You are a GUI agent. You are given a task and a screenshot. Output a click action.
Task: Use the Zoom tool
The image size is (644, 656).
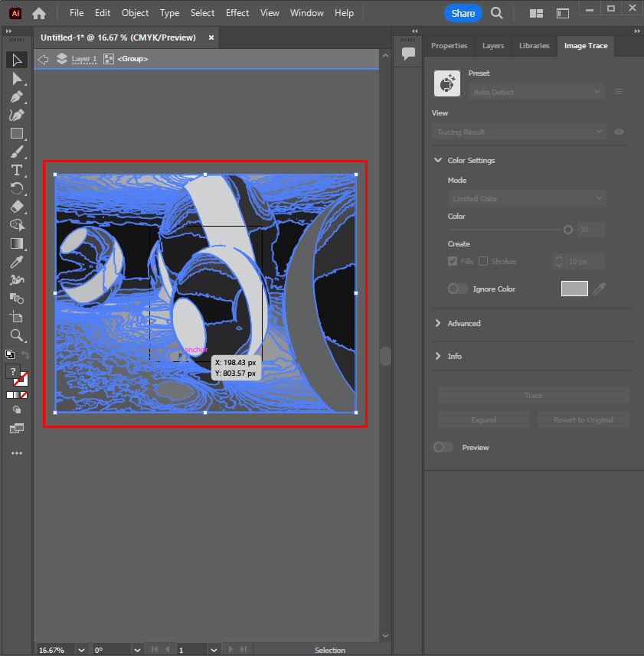tap(17, 335)
